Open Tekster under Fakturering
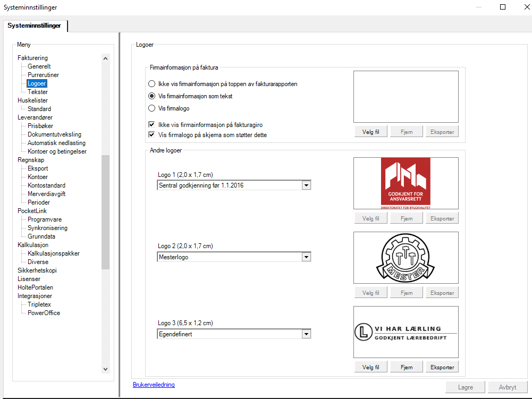Viewport: 532px width, 399px height. pos(38,91)
